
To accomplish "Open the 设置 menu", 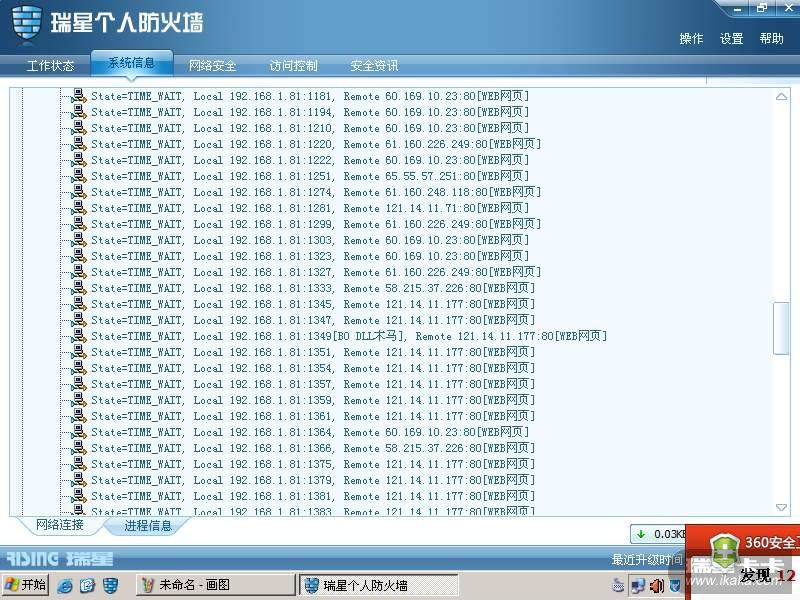I will point(731,39).
